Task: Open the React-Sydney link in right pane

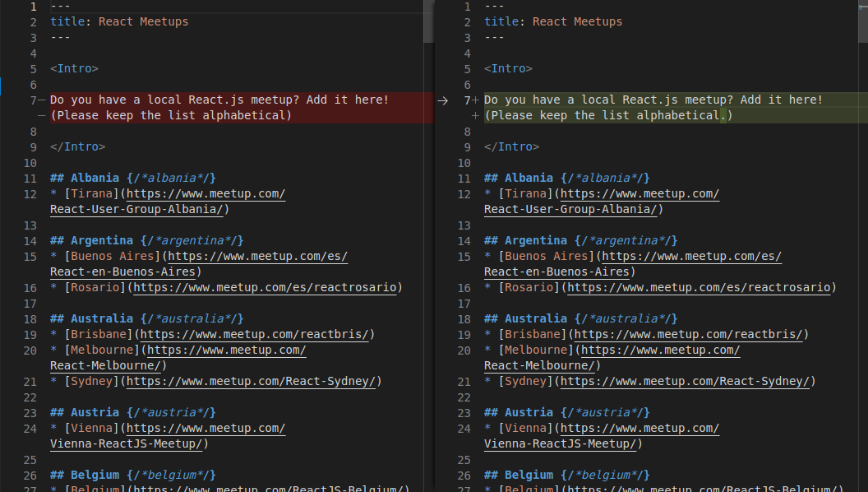Action: 686,381
